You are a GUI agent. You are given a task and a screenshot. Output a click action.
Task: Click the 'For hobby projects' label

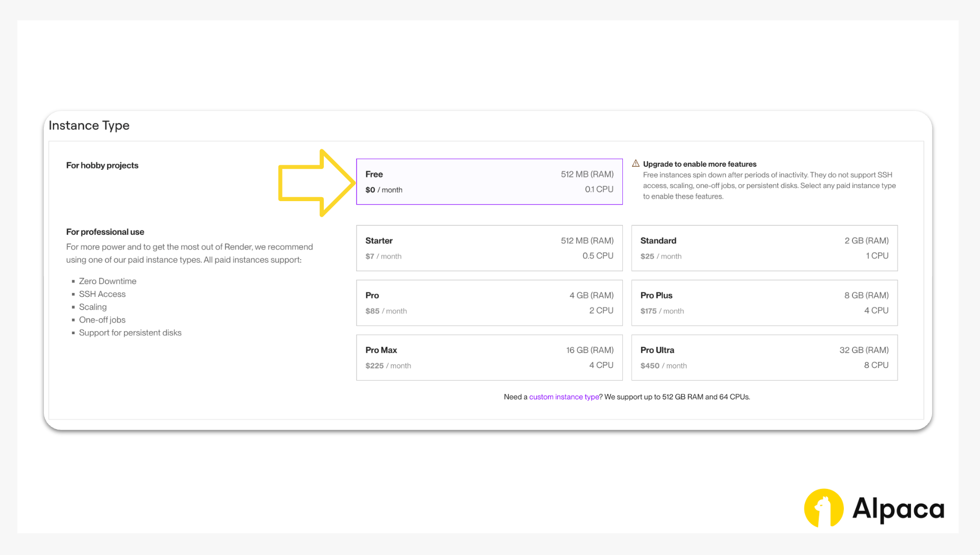pyautogui.click(x=102, y=165)
